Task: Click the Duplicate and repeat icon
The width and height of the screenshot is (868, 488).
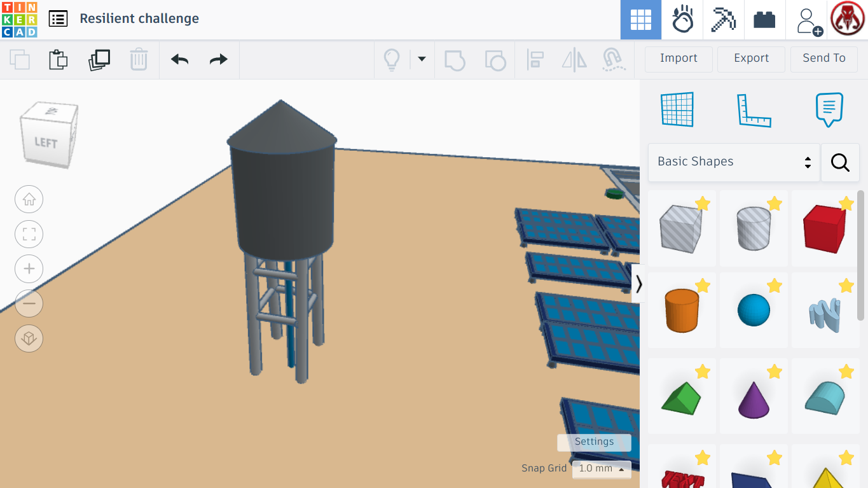Action: click(99, 59)
